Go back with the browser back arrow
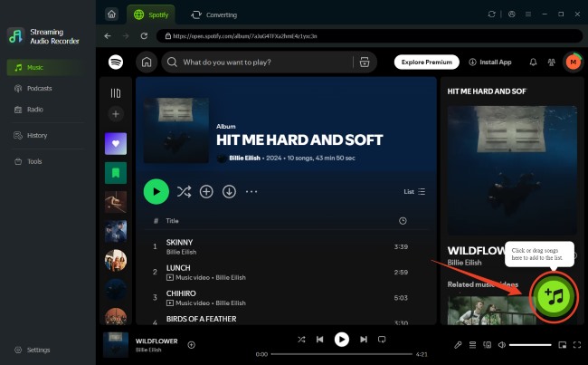 point(108,36)
